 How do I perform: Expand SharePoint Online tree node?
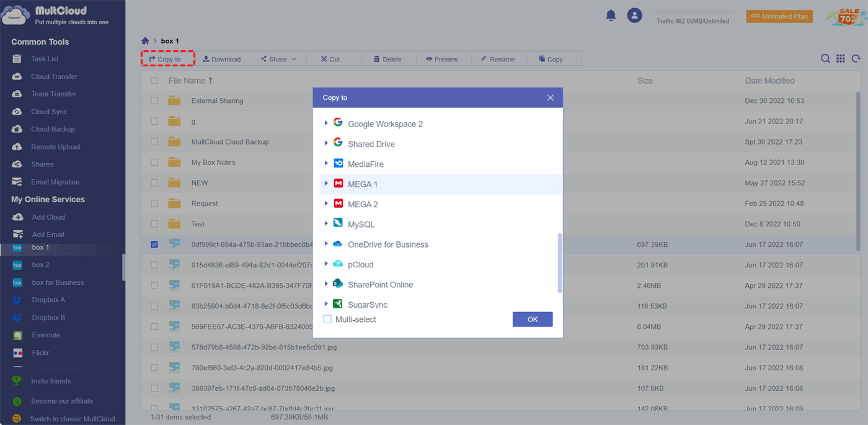326,284
